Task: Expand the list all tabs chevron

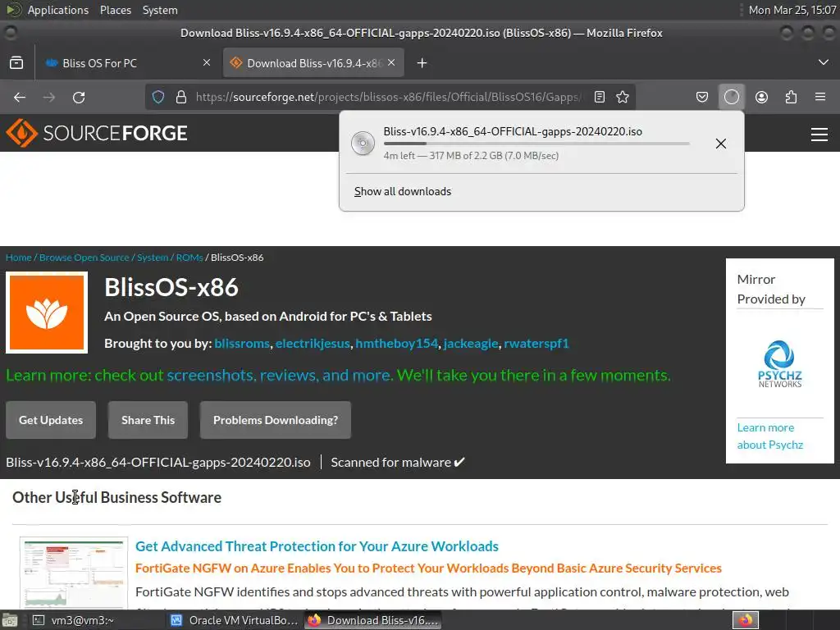Action: tap(824, 62)
